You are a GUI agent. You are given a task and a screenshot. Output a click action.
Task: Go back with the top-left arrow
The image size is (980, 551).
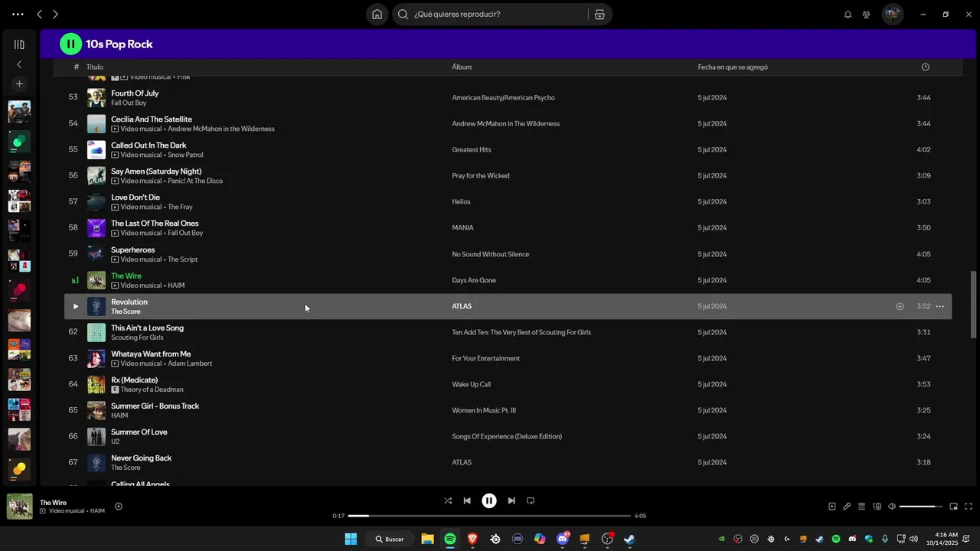pyautogui.click(x=40, y=15)
